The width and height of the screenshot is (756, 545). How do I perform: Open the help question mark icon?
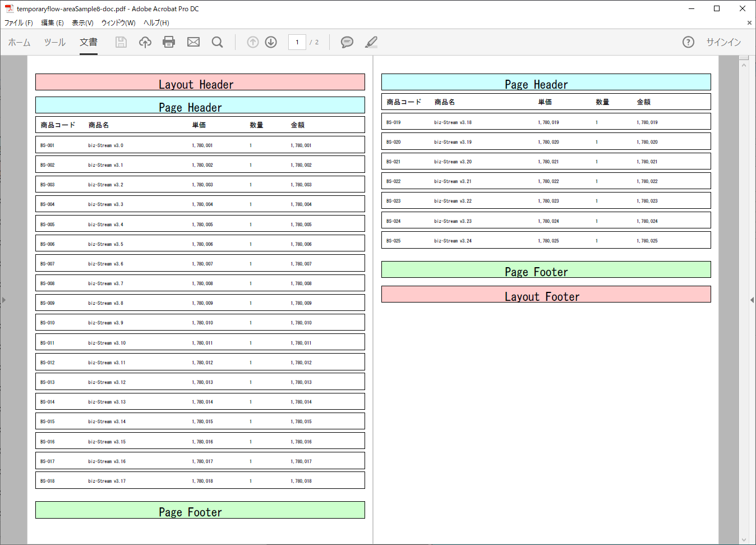coord(688,42)
